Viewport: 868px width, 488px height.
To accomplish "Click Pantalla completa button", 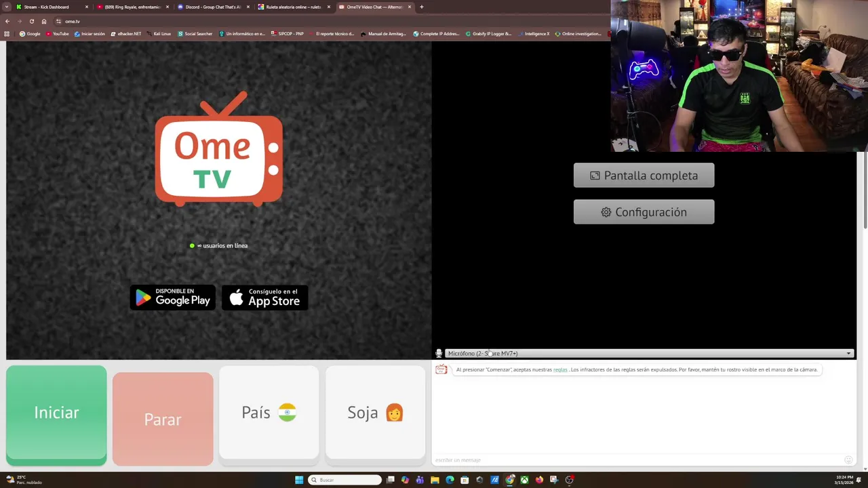I will point(644,176).
